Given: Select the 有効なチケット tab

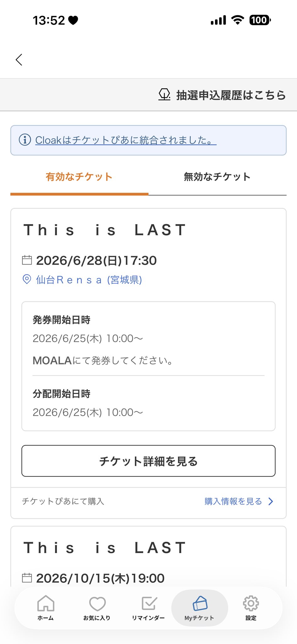Looking at the screenshot, I should [79, 177].
